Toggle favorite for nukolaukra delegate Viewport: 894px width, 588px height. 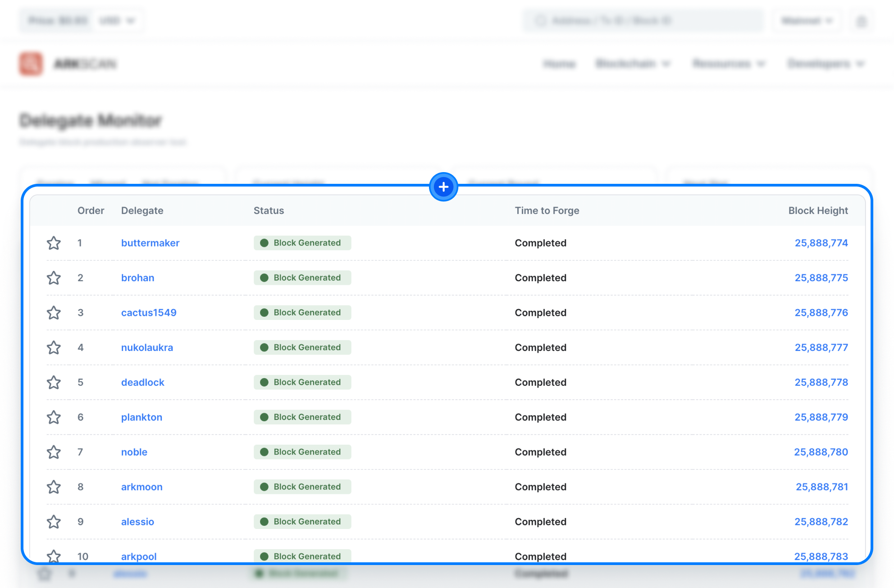[54, 347]
